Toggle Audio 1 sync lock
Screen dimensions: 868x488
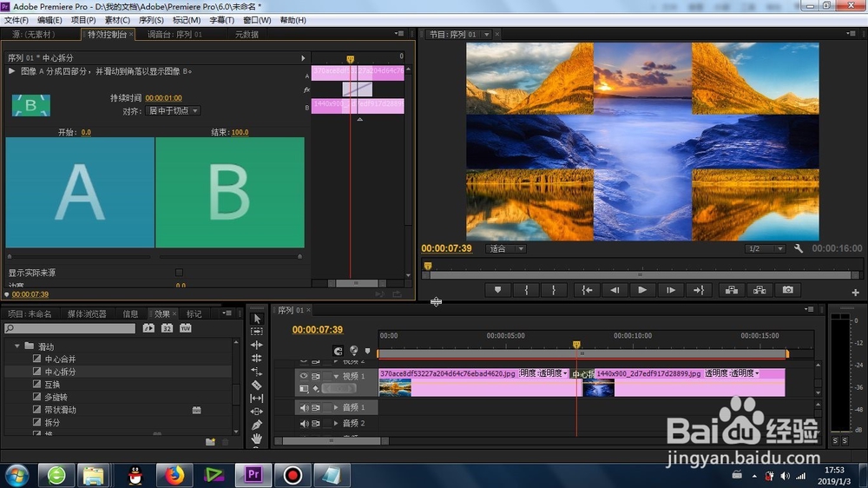(x=316, y=408)
